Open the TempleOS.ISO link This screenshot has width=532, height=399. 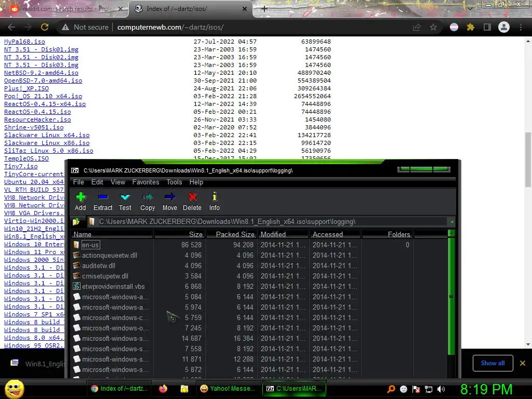pos(26,158)
